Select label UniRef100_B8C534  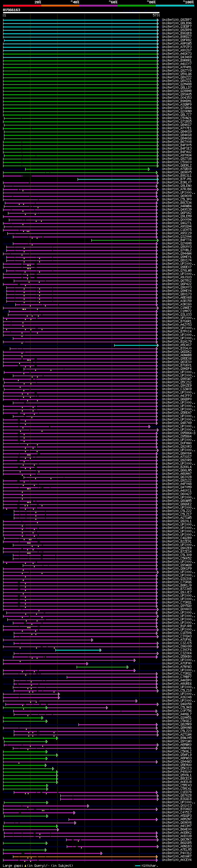(177, 203)
